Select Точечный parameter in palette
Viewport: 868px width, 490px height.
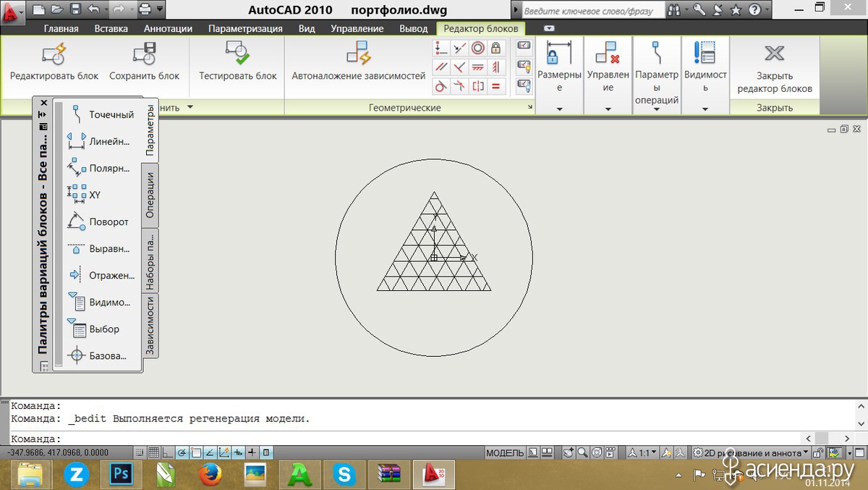coord(101,114)
